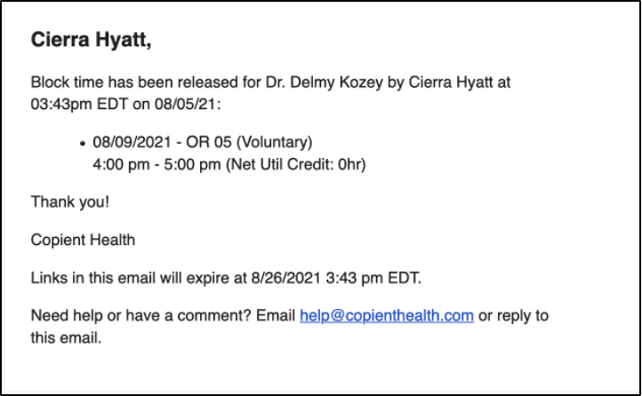
Task: Click the "4:00 pm - 5:00 pm" time range
Action: [x=157, y=164]
